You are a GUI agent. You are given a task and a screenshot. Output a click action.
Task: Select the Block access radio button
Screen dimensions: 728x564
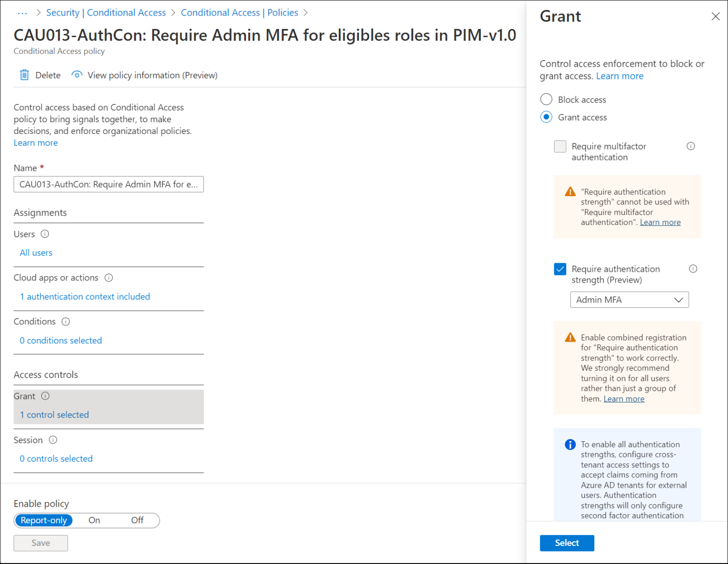click(x=546, y=99)
